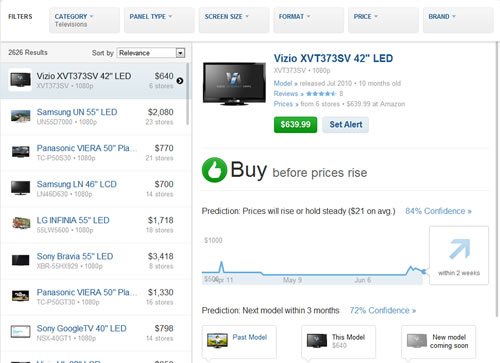This screenshot has height=363, width=500.
Task: Click the Jun 6 label on price chart
Action: pos(362,280)
